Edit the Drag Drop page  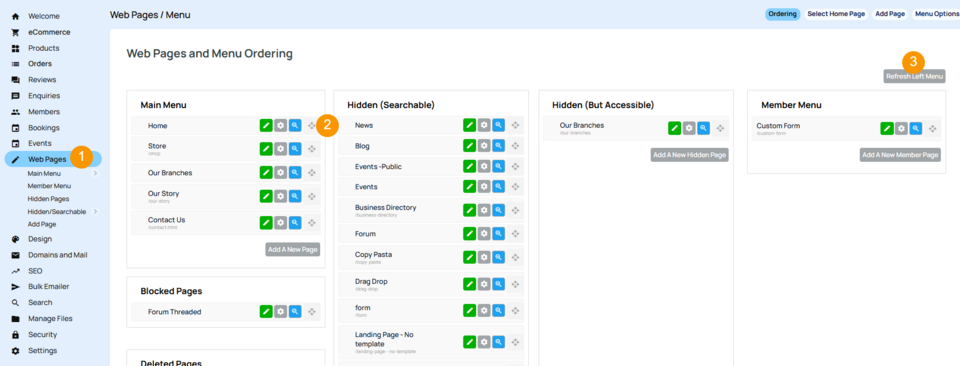470,284
